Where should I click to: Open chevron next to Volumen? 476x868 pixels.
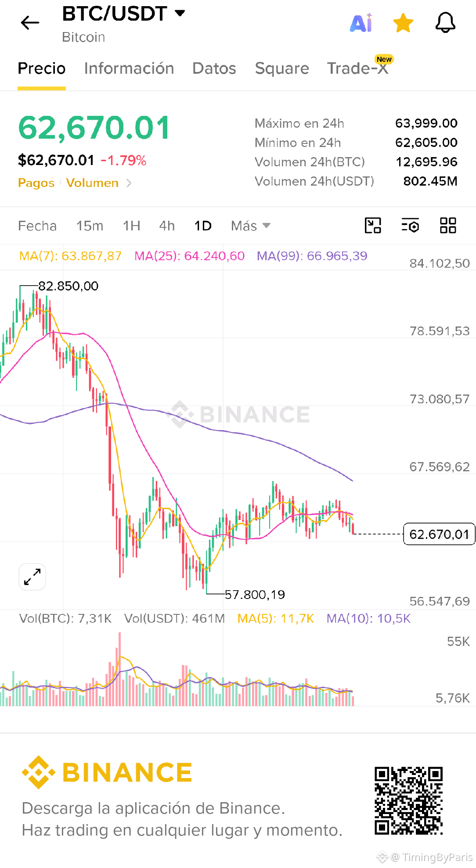[129, 183]
